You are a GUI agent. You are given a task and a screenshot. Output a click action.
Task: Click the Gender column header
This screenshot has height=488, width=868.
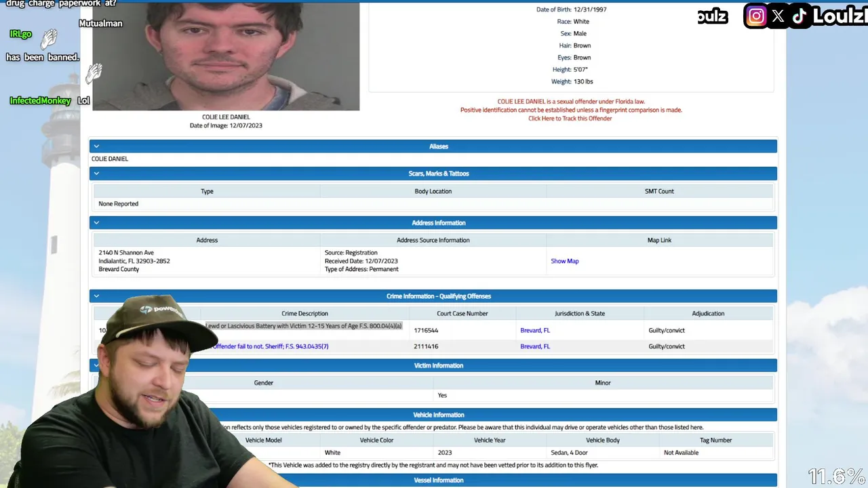(x=263, y=383)
